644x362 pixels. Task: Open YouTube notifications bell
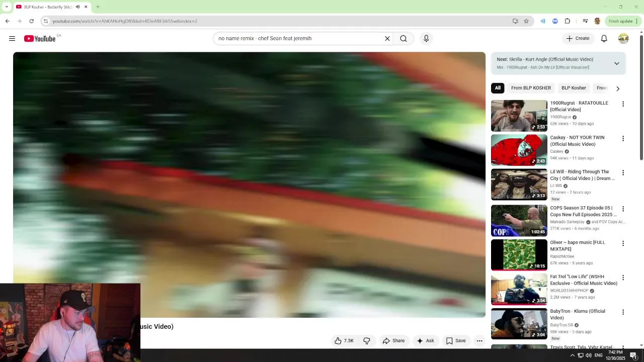point(604,39)
